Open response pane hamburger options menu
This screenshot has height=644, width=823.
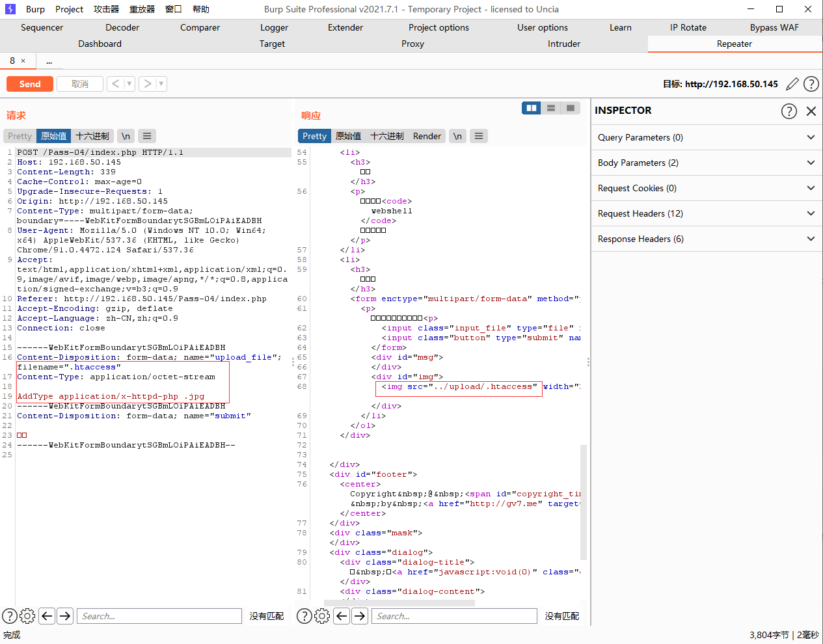pyautogui.click(x=479, y=136)
